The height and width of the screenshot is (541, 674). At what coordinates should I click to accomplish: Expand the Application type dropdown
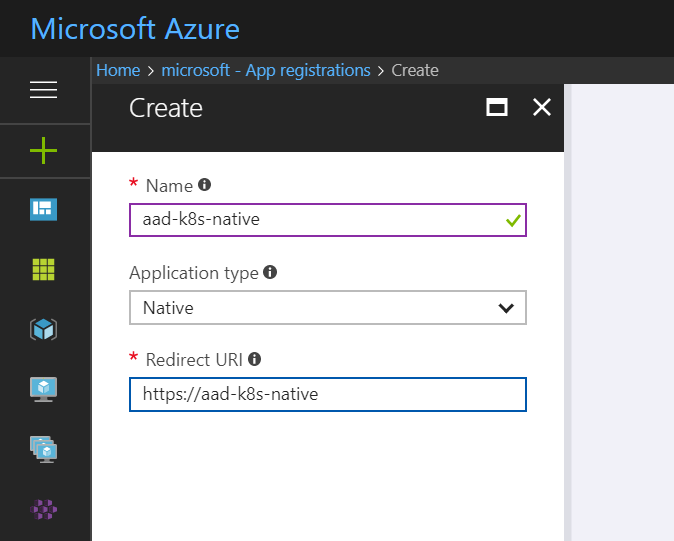tap(327, 308)
